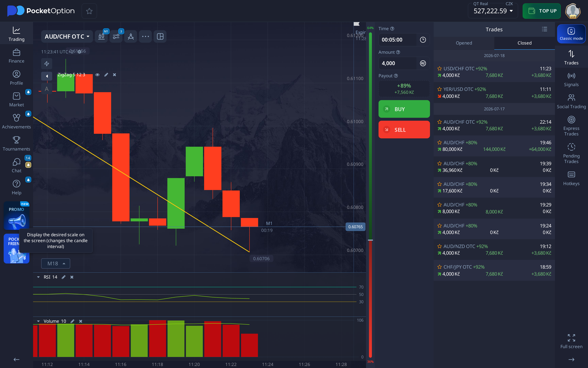Open the multi-chart layout icon
Image resolution: width=588 pixels, height=368 pixels.
click(160, 36)
